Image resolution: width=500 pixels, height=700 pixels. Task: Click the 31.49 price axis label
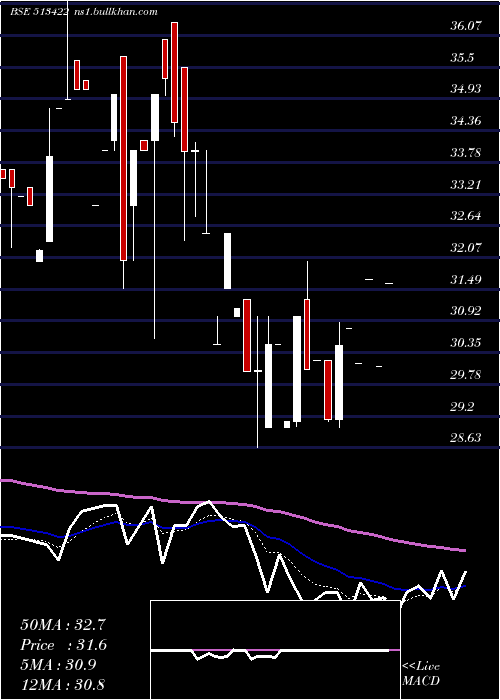(x=466, y=280)
